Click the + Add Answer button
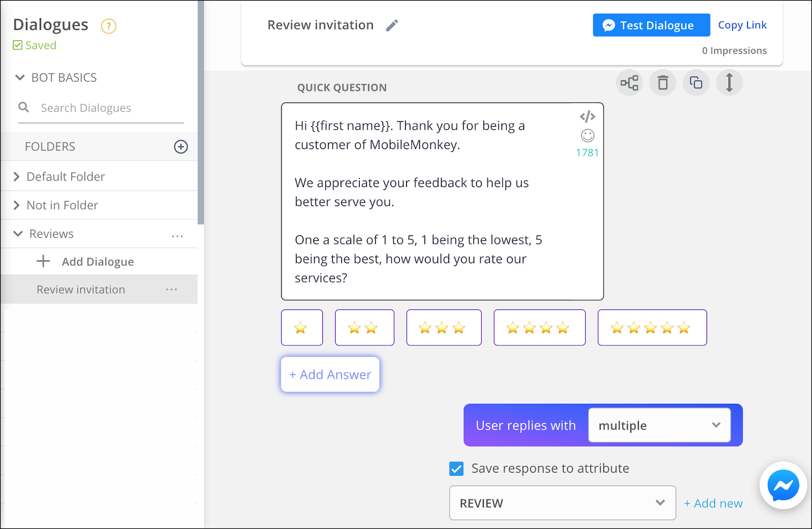The height and width of the screenshot is (529, 812). [330, 374]
